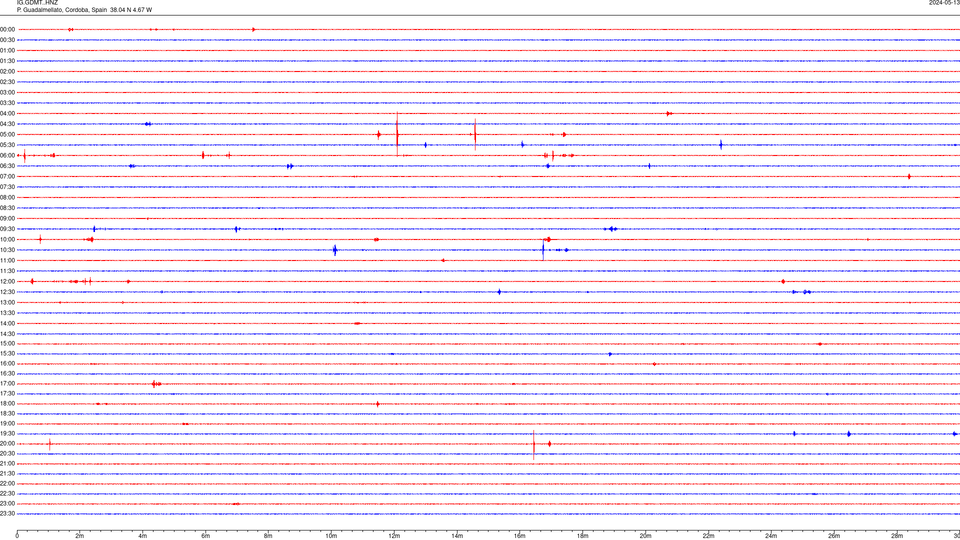Click the tall red spike on the 20:00 trace

click(534, 444)
